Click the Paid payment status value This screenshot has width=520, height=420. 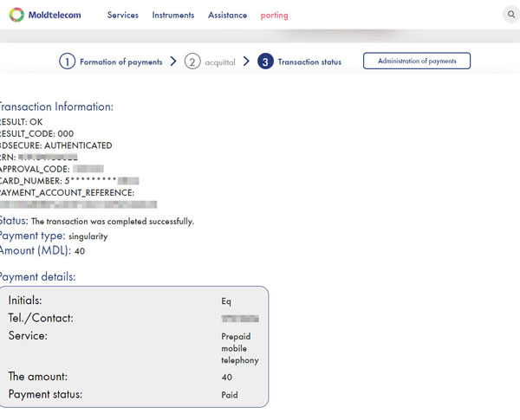230,395
